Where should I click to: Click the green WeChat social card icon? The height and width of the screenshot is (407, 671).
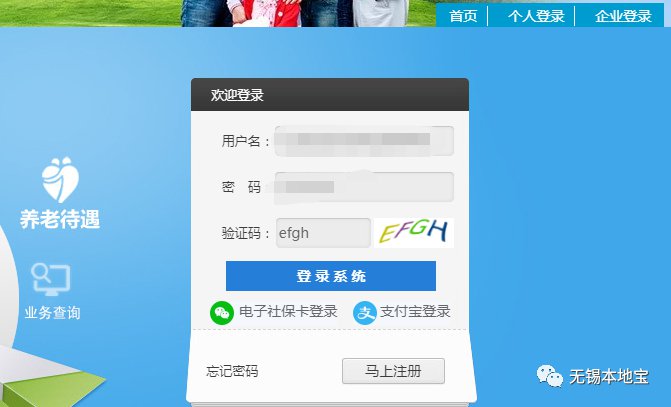click(x=222, y=313)
